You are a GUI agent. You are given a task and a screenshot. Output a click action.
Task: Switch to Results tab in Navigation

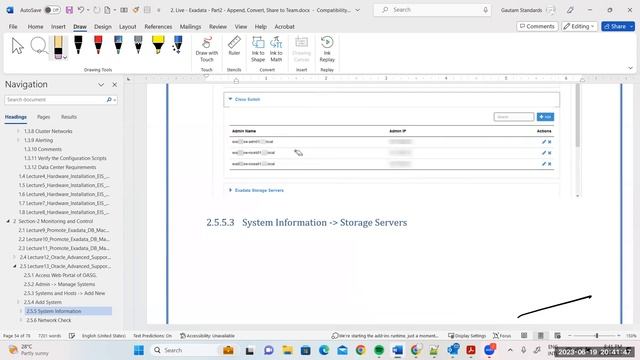(69, 117)
